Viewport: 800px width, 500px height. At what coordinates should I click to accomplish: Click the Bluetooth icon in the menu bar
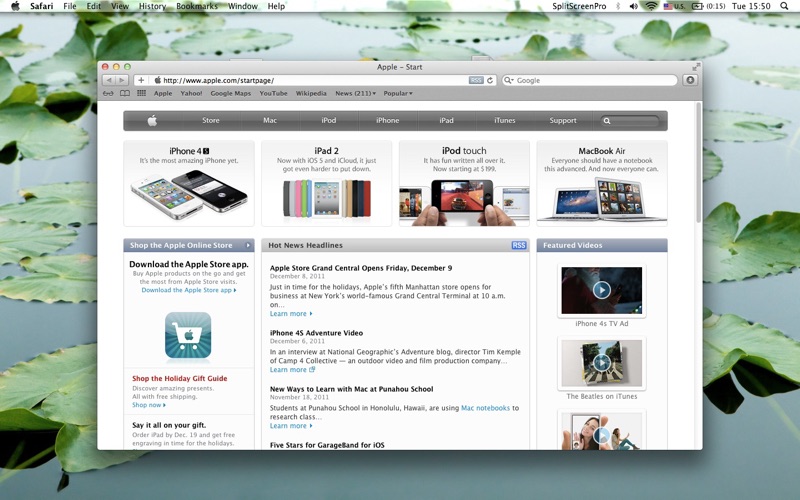pyautogui.click(x=618, y=6)
